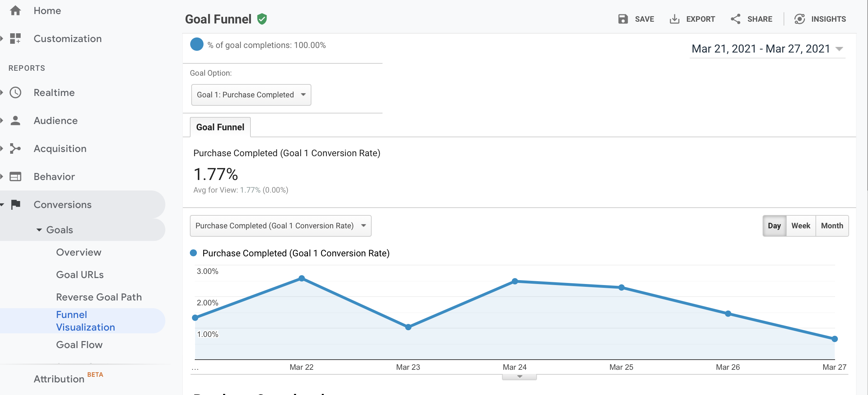Open the date range picker dropdown
This screenshot has width=868, height=395.
tap(767, 49)
